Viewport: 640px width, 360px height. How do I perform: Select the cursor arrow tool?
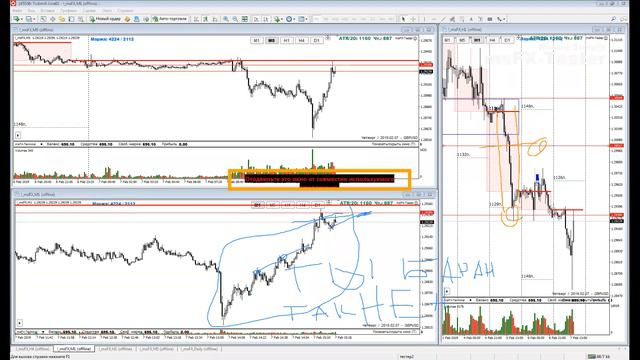pyautogui.click(x=403, y=19)
